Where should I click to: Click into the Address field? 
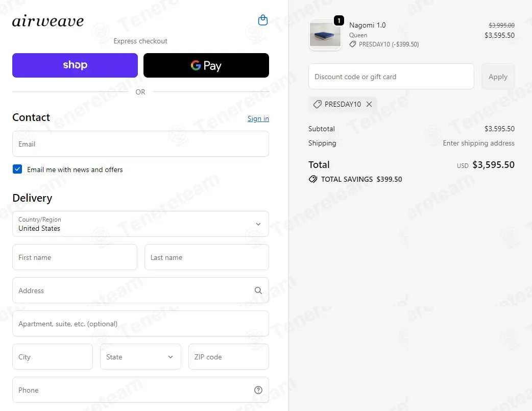pos(140,291)
